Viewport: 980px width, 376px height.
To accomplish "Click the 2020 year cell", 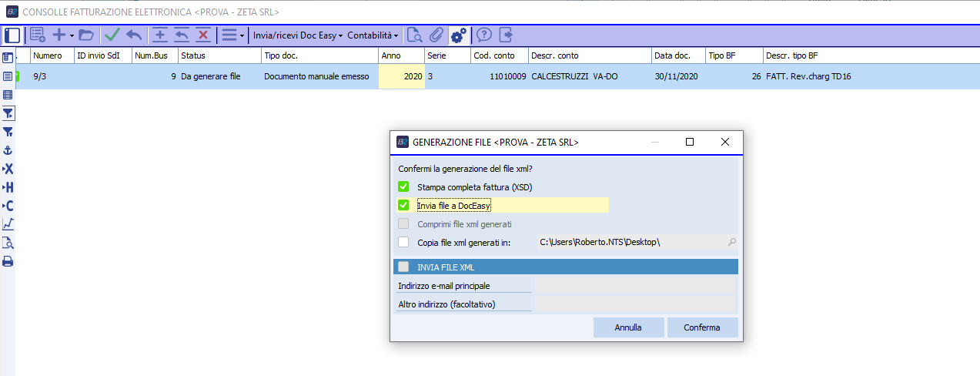I will pyautogui.click(x=401, y=76).
